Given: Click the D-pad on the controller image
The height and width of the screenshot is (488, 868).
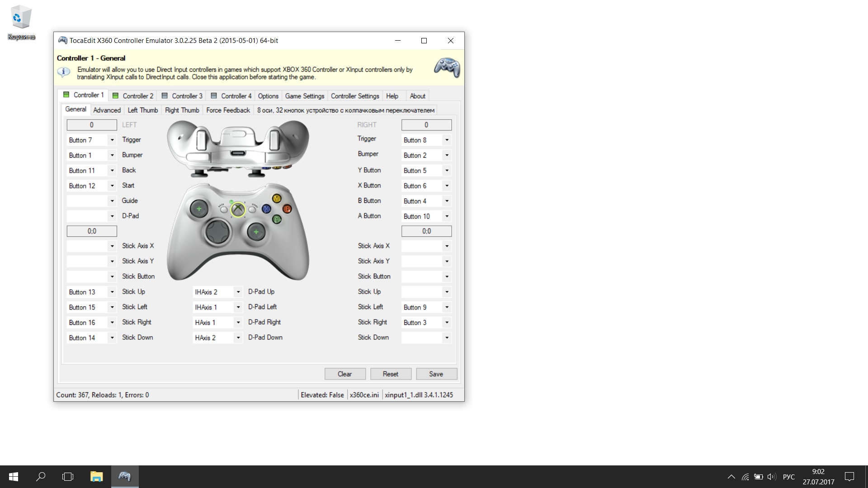Looking at the screenshot, I should point(218,232).
